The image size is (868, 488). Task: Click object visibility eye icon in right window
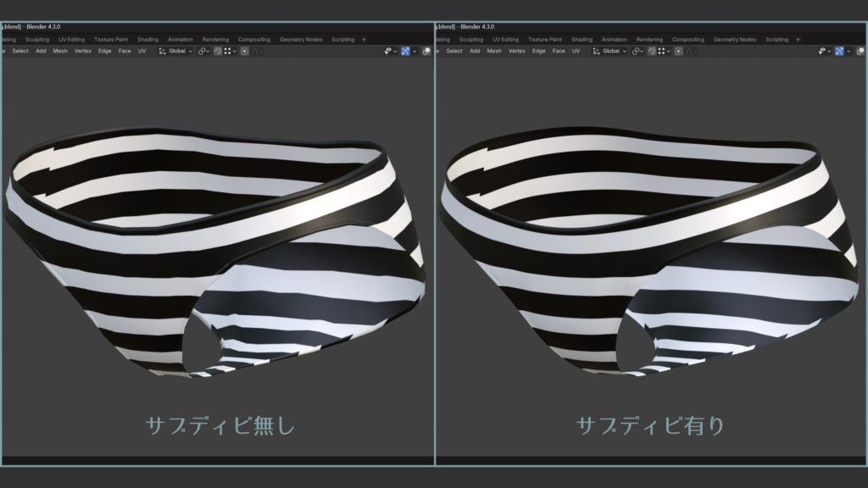821,51
